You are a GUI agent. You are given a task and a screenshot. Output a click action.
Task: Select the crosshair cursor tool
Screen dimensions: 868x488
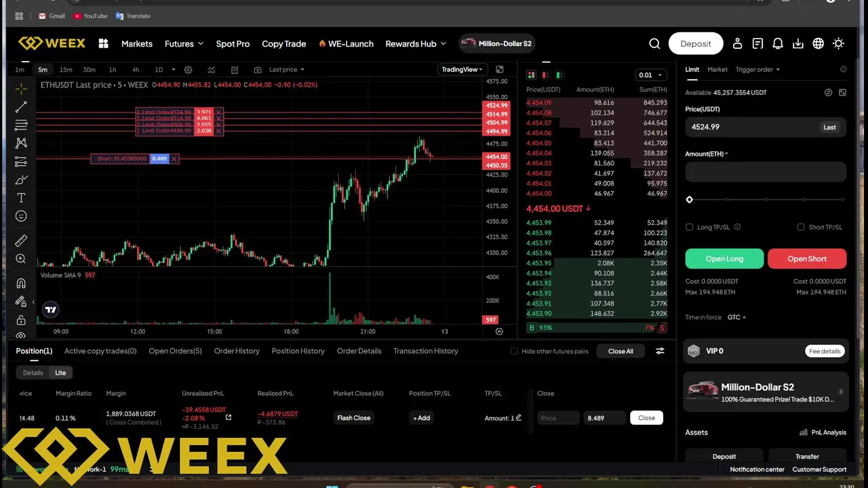pos(21,89)
